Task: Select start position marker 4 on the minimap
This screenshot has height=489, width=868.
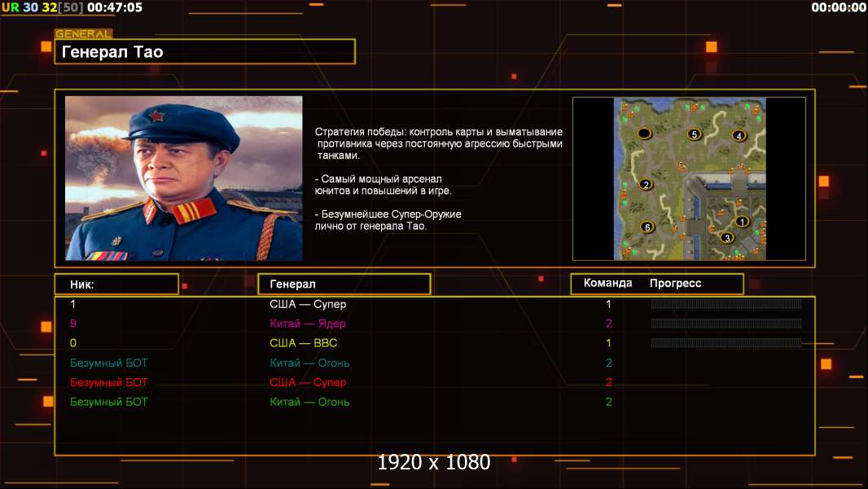Action: pyautogui.click(x=739, y=135)
